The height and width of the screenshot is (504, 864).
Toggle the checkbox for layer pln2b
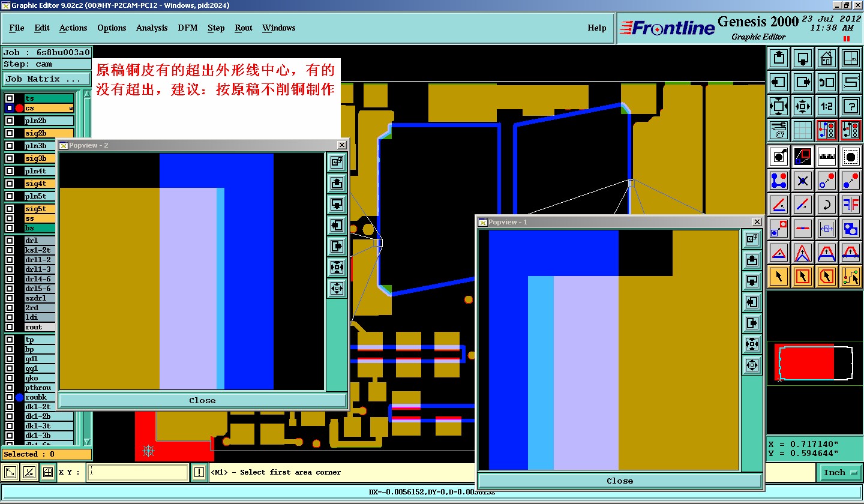10,121
